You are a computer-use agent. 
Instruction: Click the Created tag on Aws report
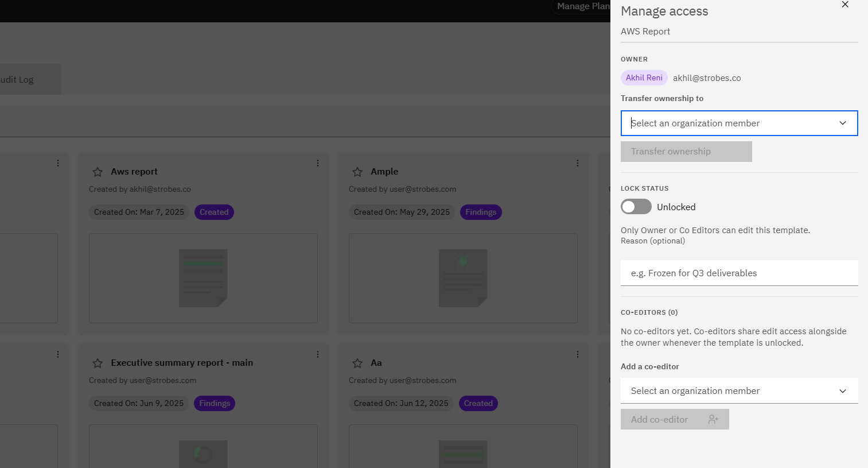[214, 212]
